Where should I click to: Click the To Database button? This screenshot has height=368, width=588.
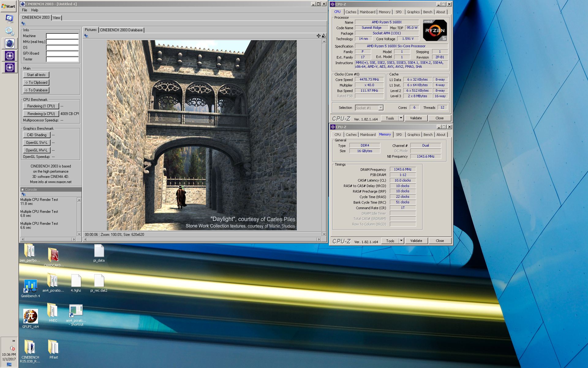point(36,90)
